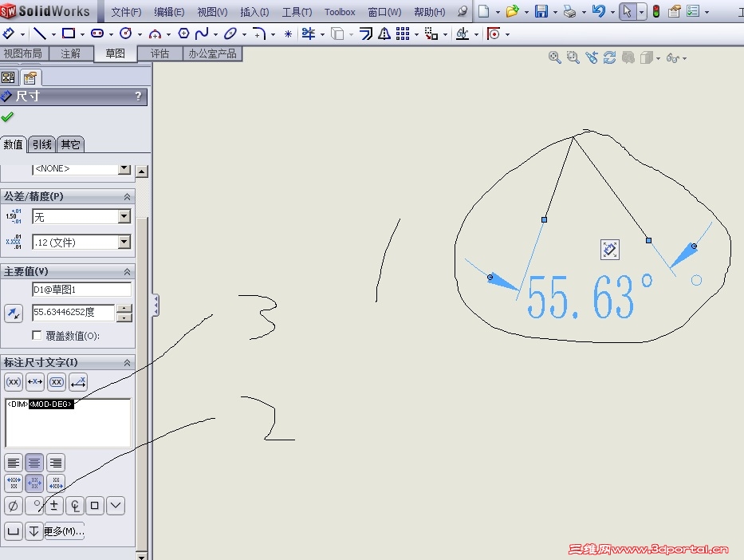Screen dimensions: 744x560
Task: Select the Move Entities tool
Action: point(431,34)
